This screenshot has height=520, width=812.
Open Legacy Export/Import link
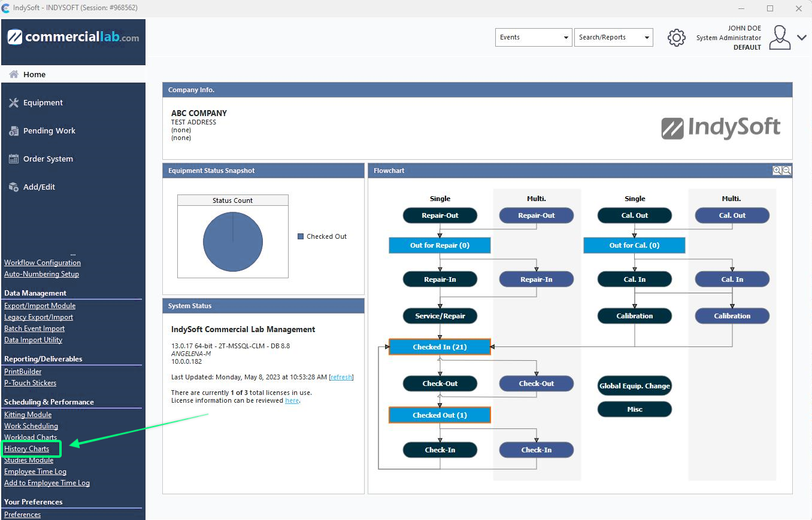point(38,317)
